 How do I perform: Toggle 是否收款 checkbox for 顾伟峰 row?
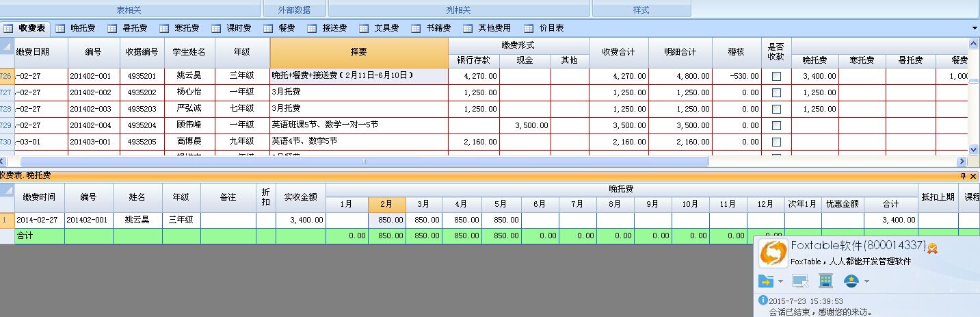pyautogui.click(x=776, y=125)
